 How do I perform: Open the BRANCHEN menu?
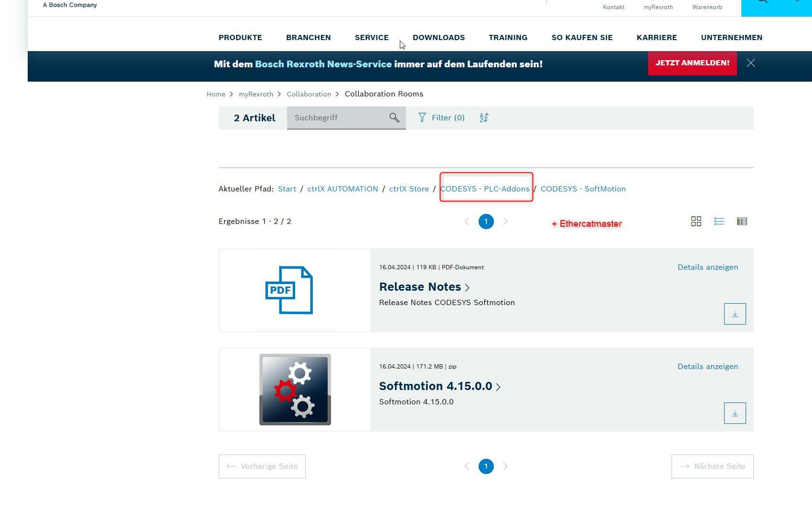309,37
